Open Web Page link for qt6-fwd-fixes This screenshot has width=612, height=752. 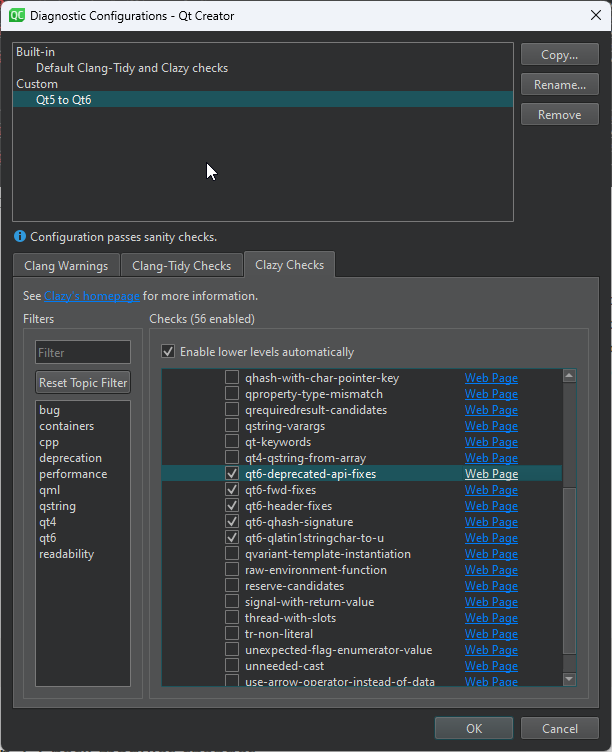point(491,490)
